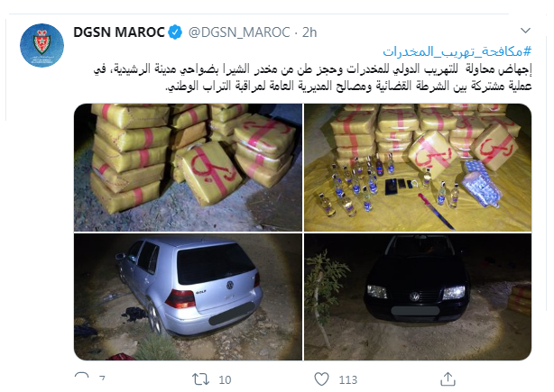Click the blue verified badge
This screenshot has height=392, width=554.
point(175,32)
